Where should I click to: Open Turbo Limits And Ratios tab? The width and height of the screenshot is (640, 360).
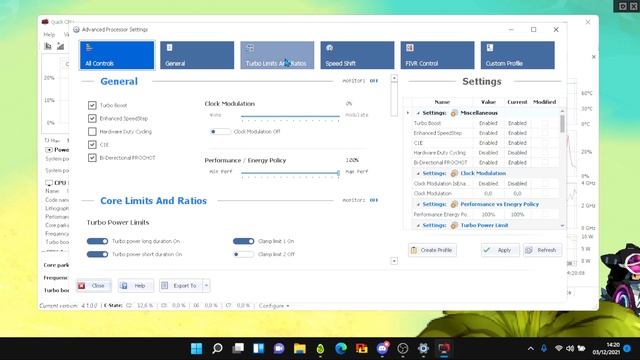tap(277, 55)
